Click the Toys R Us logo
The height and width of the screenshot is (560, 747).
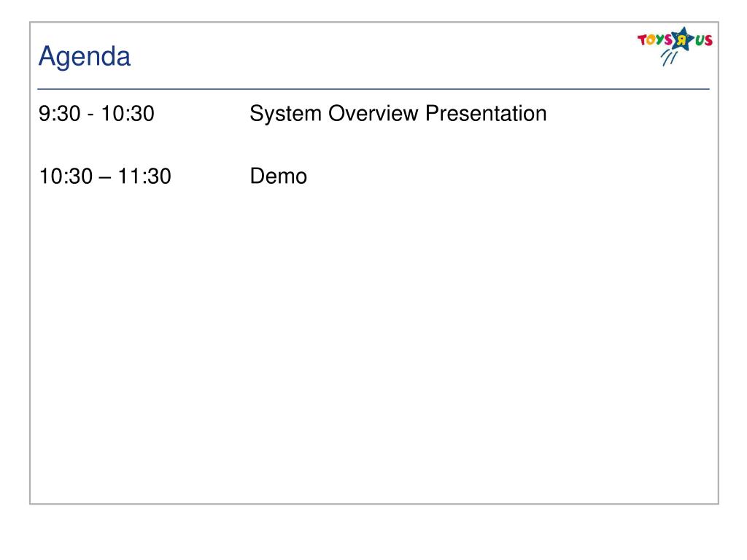(675, 46)
